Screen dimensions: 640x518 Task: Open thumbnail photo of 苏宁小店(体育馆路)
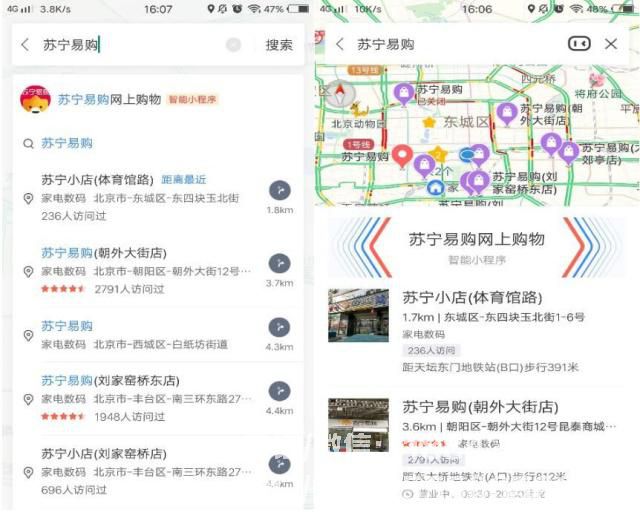click(x=358, y=315)
